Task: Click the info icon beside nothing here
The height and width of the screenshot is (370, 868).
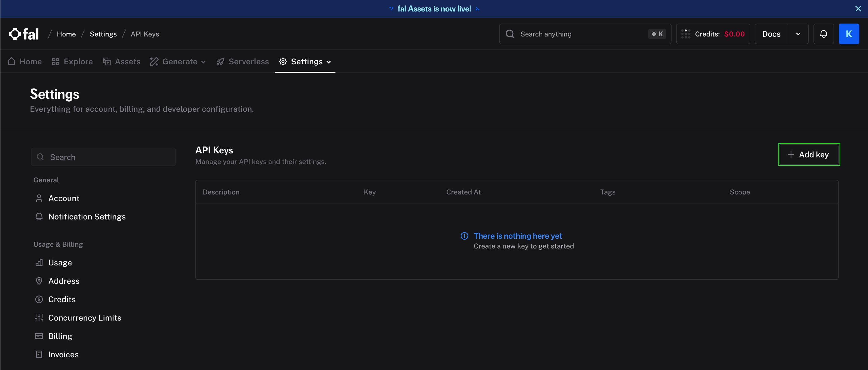Action: click(464, 236)
